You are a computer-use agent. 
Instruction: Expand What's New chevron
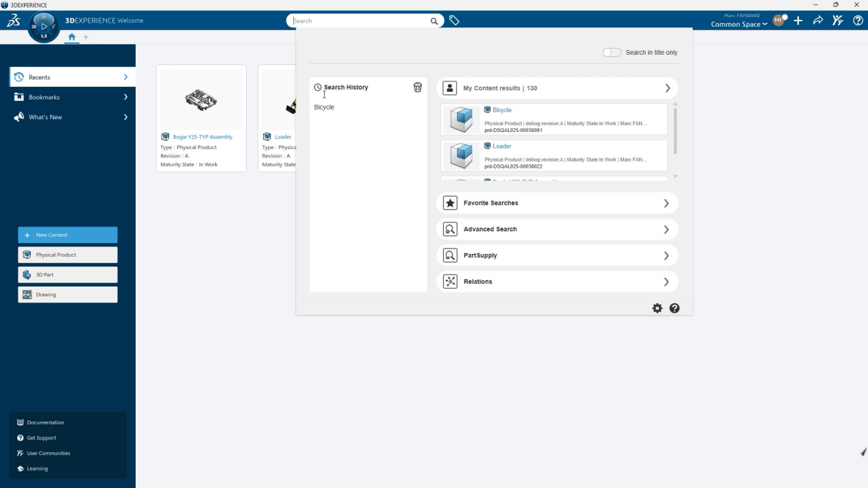[x=125, y=117]
